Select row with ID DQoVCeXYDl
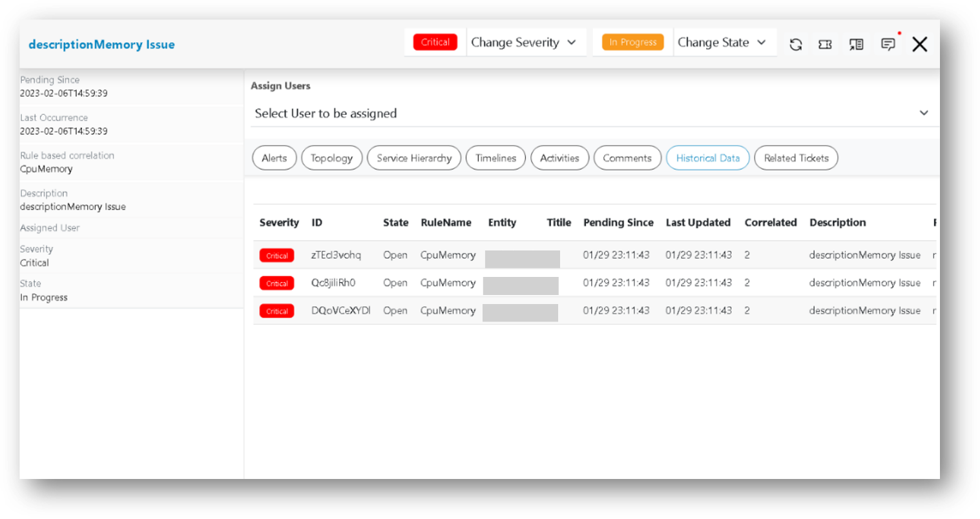980x519 pixels. point(594,310)
